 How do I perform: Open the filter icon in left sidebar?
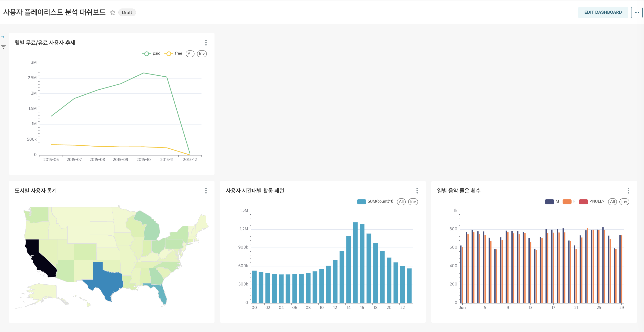pos(3,47)
